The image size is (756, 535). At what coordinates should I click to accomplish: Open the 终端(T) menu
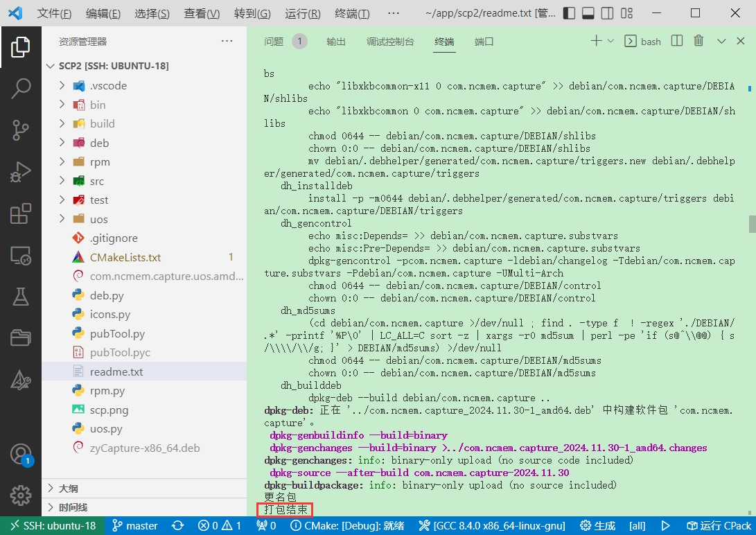tap(352, 14)
